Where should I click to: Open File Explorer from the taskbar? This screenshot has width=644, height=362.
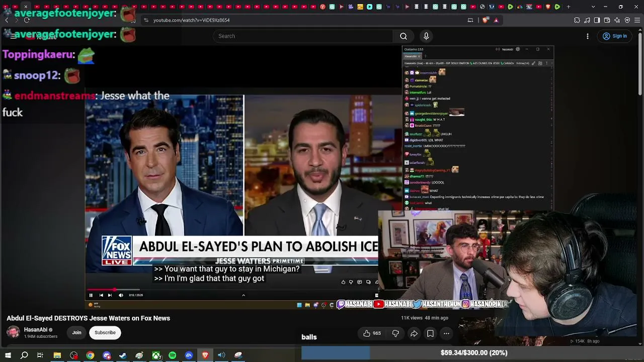point(57,355)
